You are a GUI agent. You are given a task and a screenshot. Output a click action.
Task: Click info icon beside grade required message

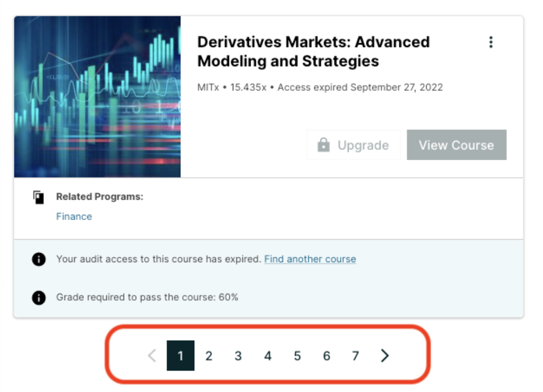coord(38,297)
